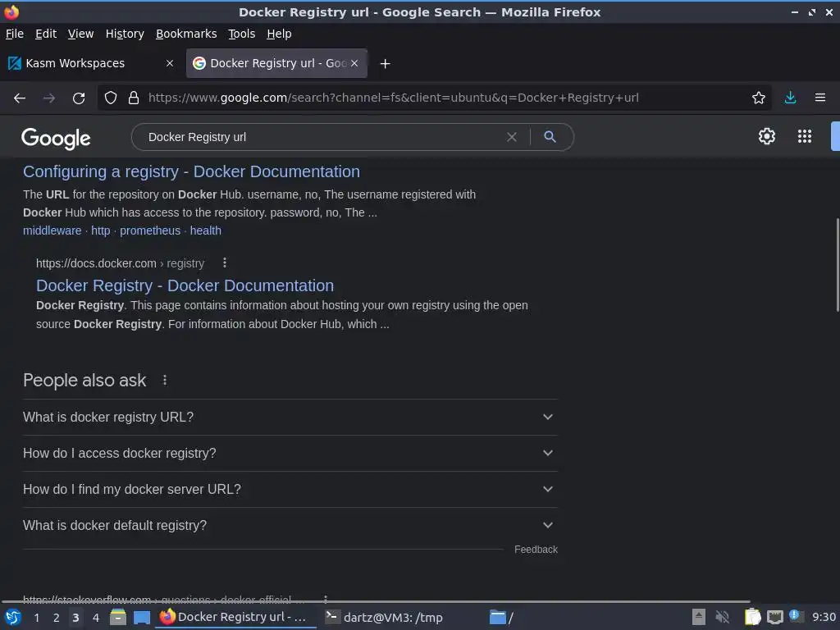Close the Docker Registry url tab
Image resolution: width=840 pixels, height=630 pixels.
(354, 63)
